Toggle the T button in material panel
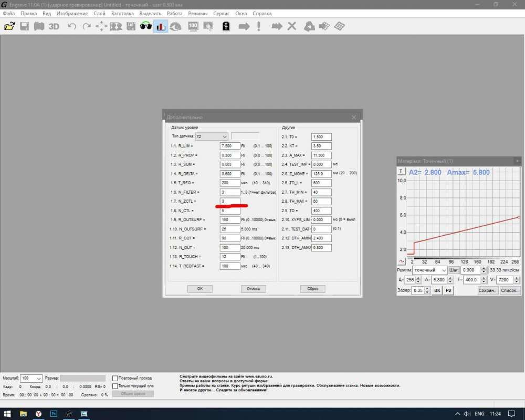525x420 pixels. pyautogui.click(x=402, y=171)
